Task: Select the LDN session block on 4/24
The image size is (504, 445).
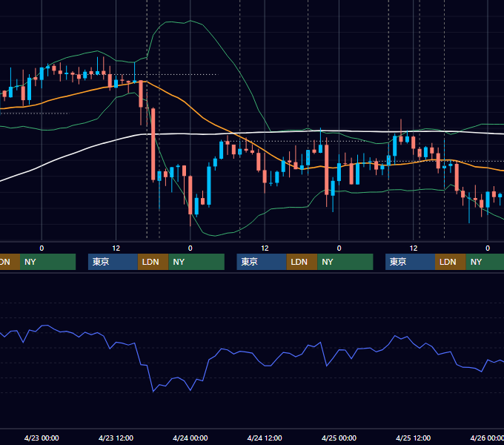Action: point(302,262)
